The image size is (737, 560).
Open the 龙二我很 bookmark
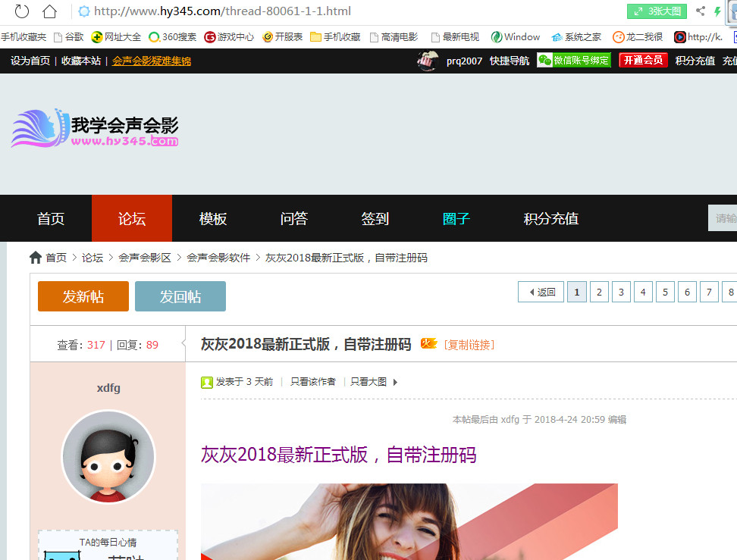[638, 37]
